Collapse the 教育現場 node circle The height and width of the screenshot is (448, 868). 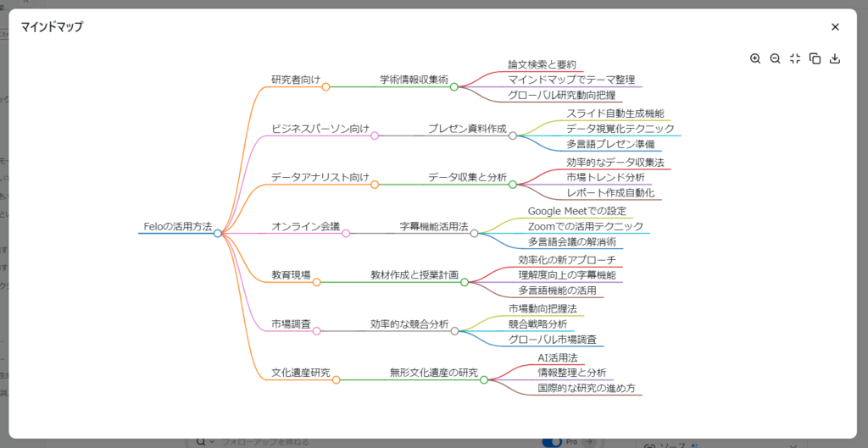317,282
